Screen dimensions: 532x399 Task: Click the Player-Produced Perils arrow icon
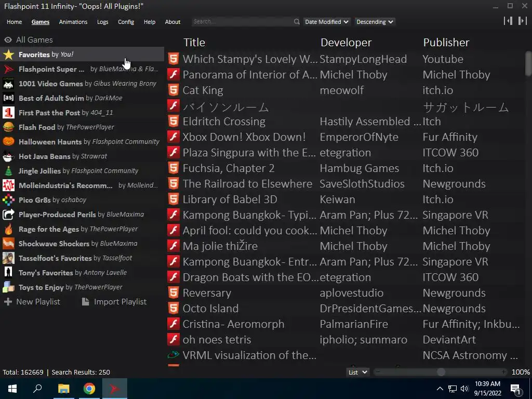8,215
